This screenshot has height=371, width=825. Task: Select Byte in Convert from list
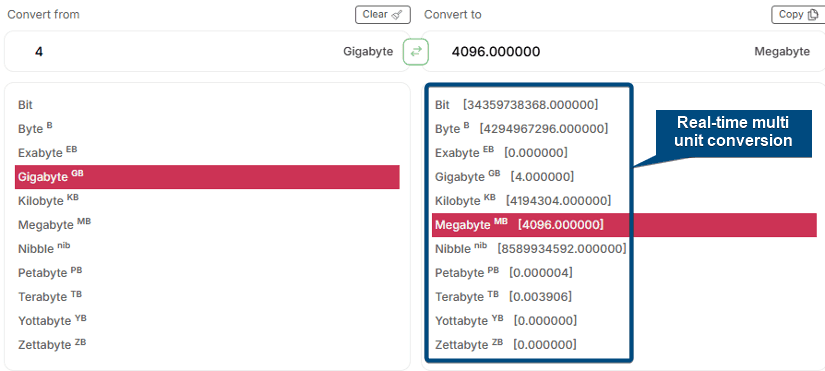[207, 129]
